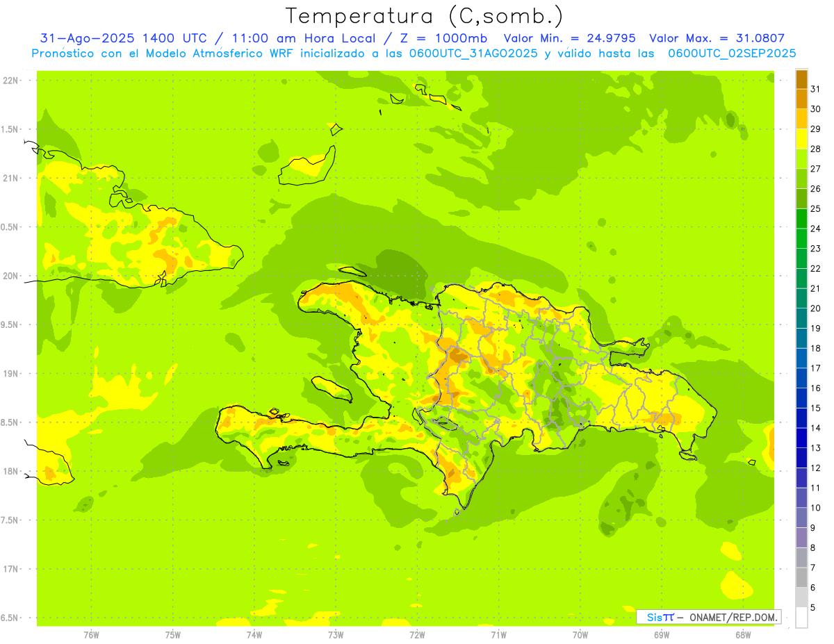Click the colorbar scale label "15"
834x644 pixels.
click(x=816, y=408)
